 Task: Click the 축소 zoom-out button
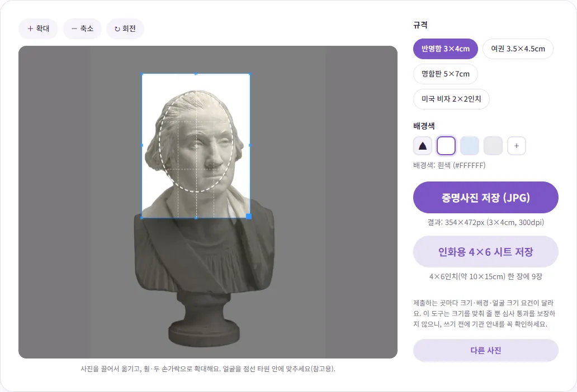(82, 28)
